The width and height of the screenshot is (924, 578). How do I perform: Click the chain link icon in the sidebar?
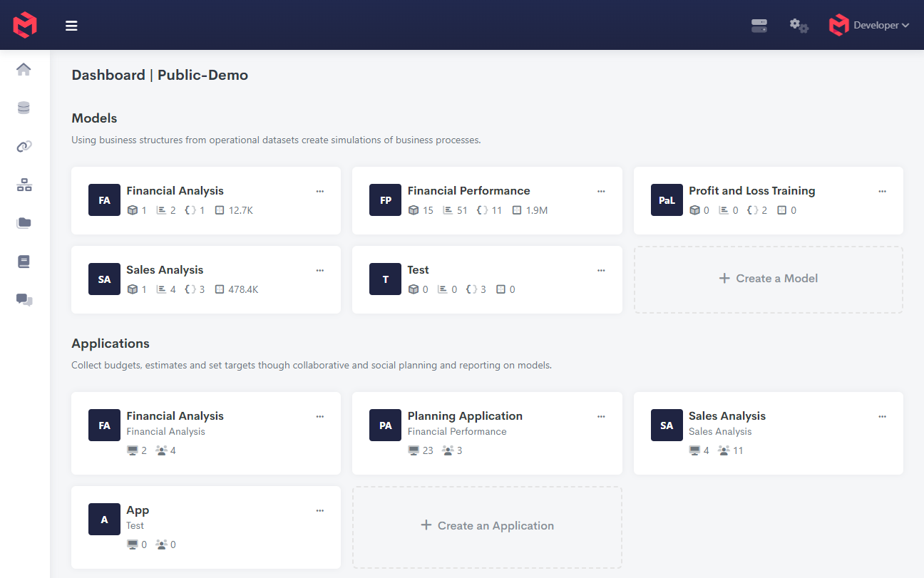point(24,146)
